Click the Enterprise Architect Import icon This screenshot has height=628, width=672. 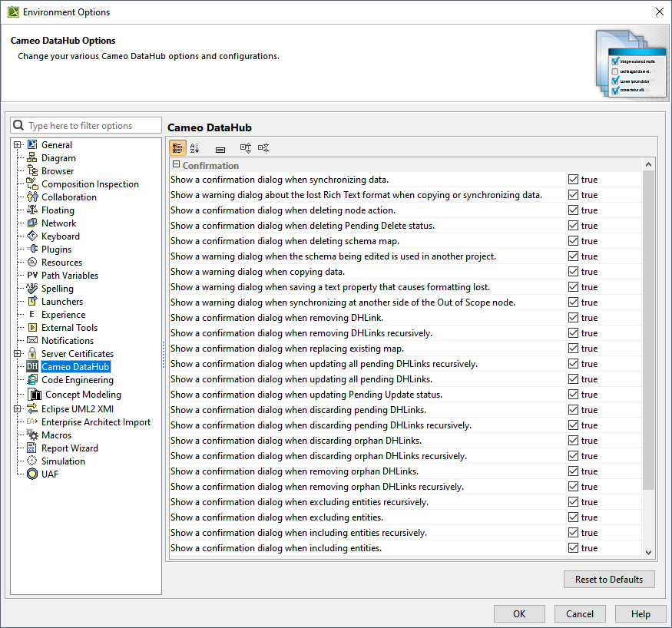point(32,422)
